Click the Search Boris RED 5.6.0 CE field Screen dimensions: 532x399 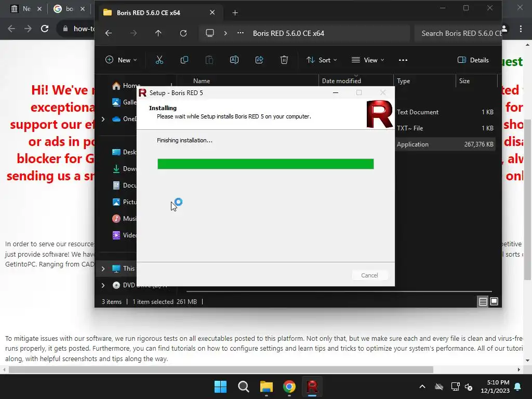[458, 33]
